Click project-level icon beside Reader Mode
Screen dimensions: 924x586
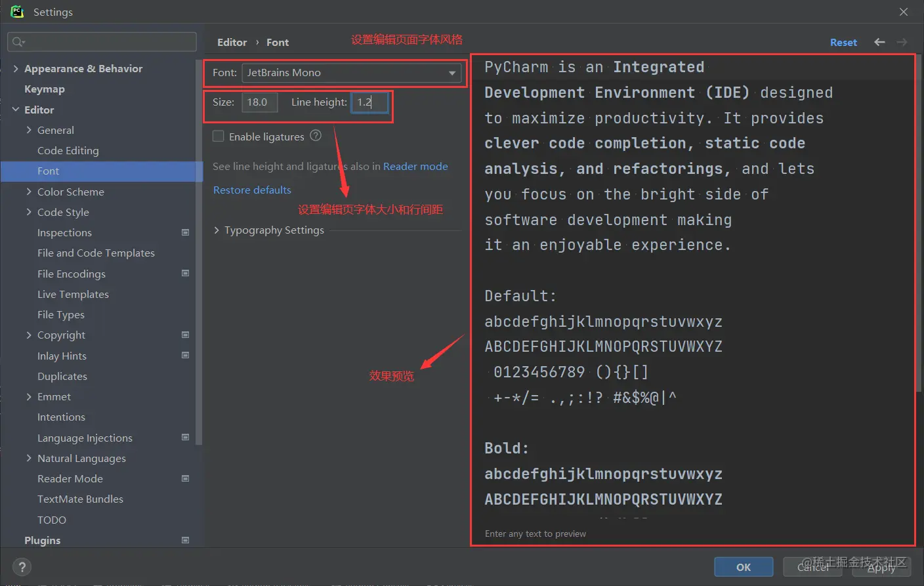[185, 478]
